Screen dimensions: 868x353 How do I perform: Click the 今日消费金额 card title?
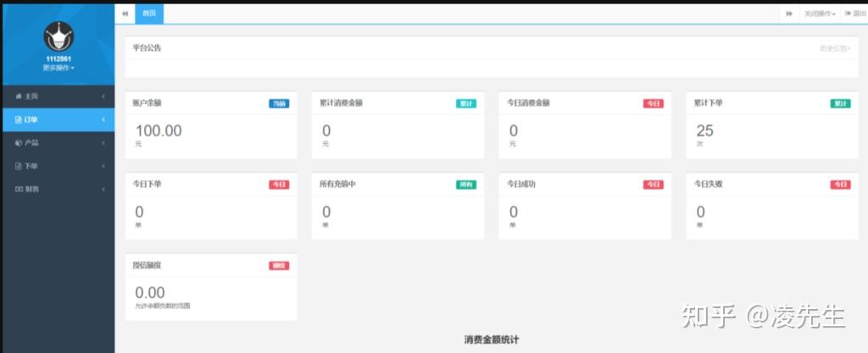tap(528, 102)
